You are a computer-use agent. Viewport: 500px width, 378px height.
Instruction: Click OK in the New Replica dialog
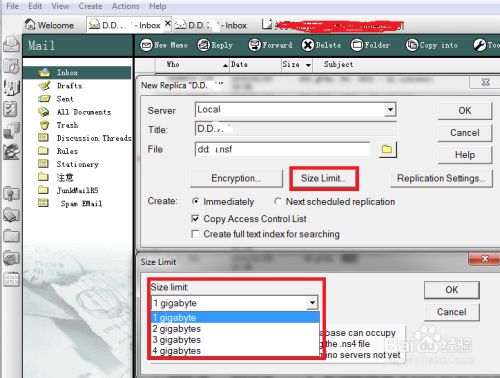pyautogui.click(x=465, y=111)
